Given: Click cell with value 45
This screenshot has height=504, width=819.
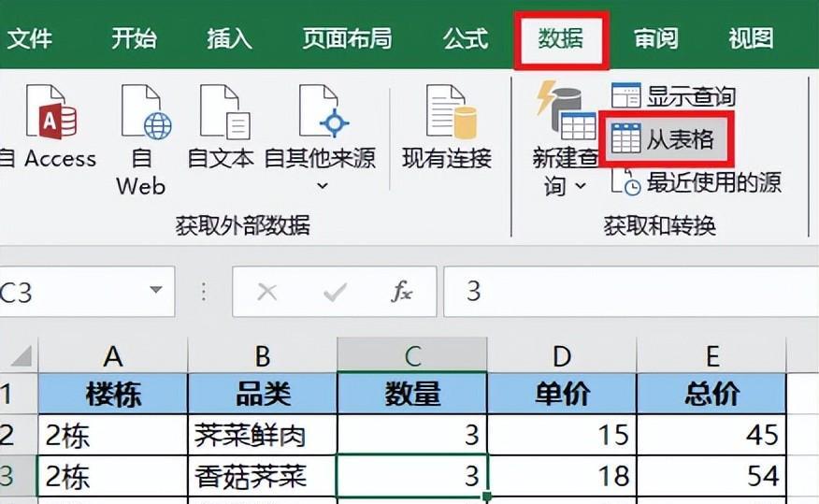Looking at the screenshot, I should pyautogui.click(x=711, y=435).
